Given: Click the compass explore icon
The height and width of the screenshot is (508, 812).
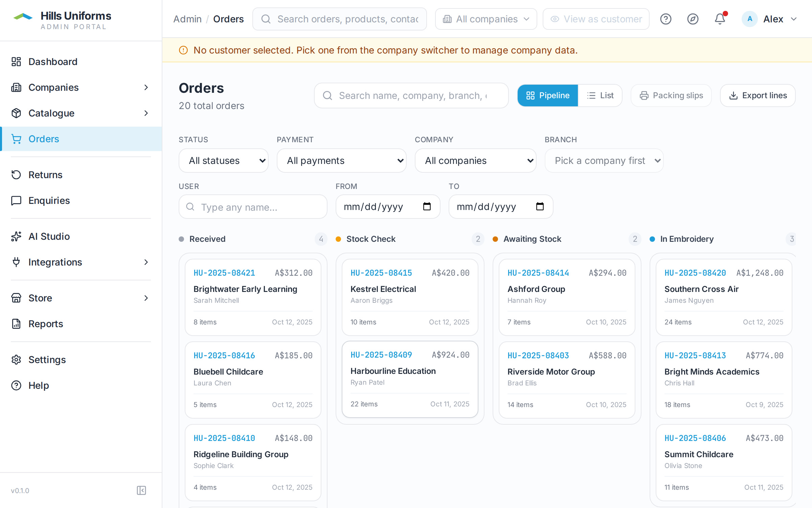Looking at the screenshot, I should [693, 19].
